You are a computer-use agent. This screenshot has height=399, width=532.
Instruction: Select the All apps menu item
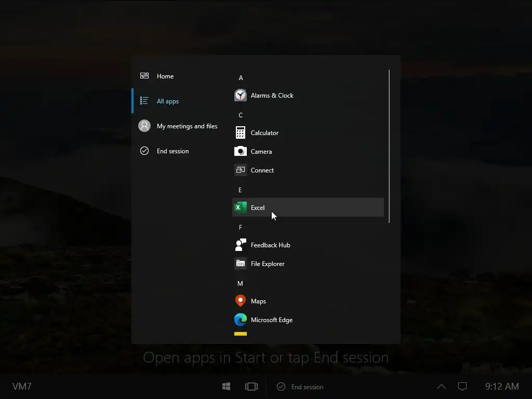click(180, 101)
